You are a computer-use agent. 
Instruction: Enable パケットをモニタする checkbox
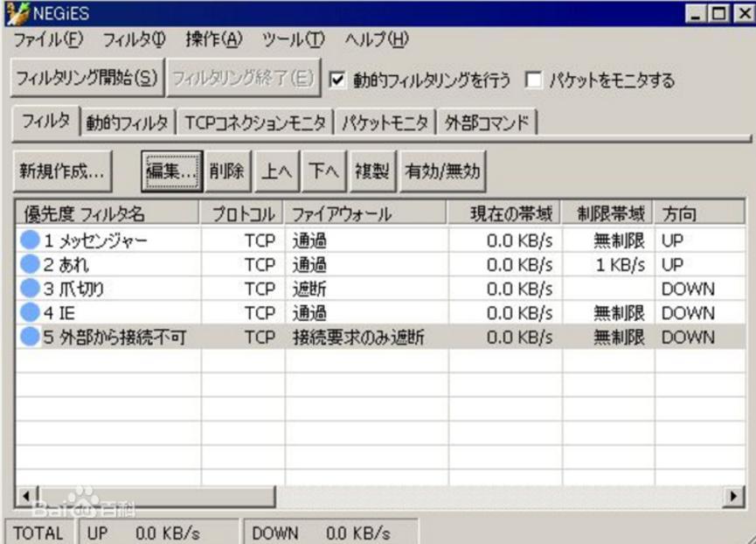(x=534, y=80)
